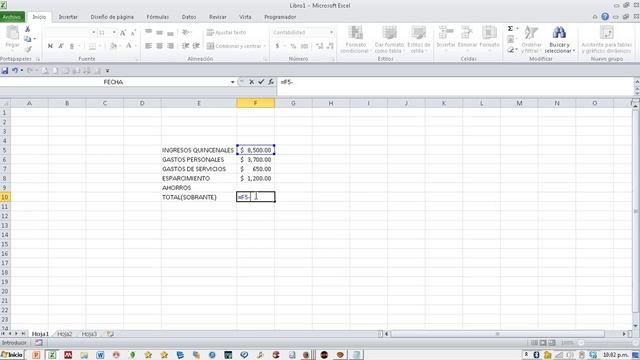640x360 pixels.
Task: Click the macro recording icon in status bar
Action: pos(39,343)
